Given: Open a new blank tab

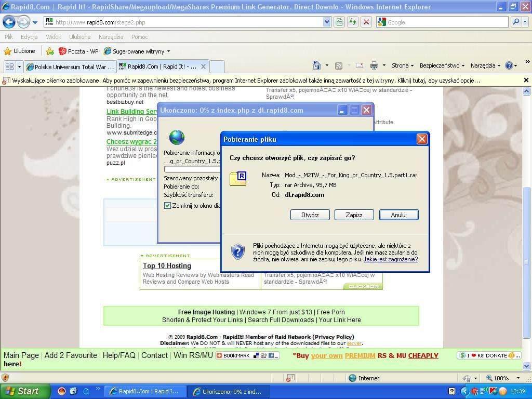Looking at the screenshot, I should [x=217, y=66].
